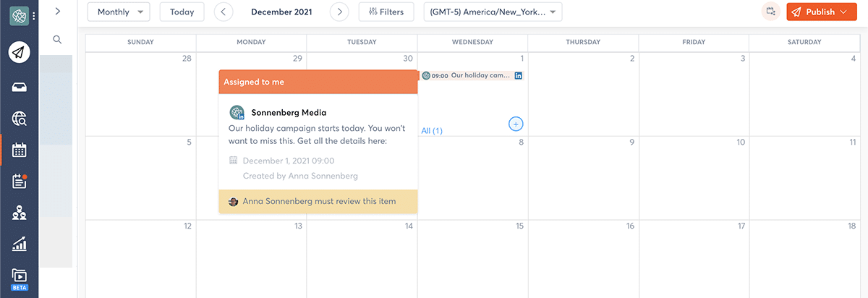This screenshot has height=298, width=868.
Task: Expand the Monthly view dropdown
Action: pyautogui.click(x=119, y=12)
